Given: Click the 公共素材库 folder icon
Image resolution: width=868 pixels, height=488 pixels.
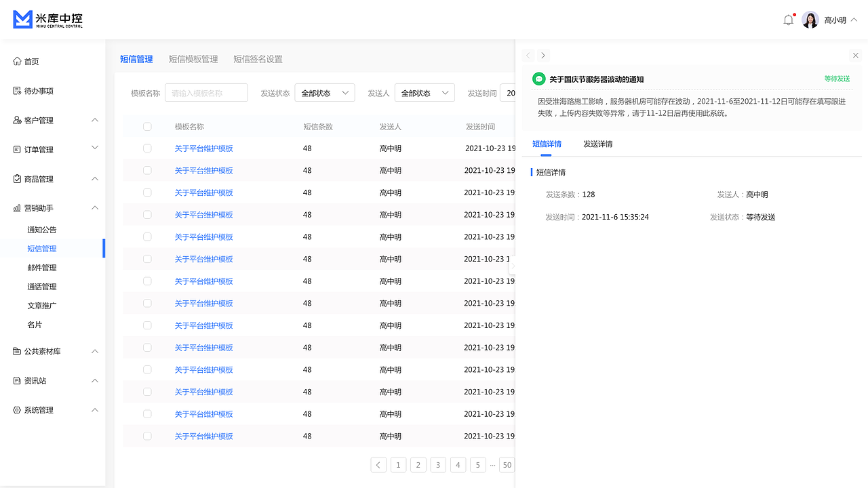Looking at the screenshot, I should click(17, 351).
